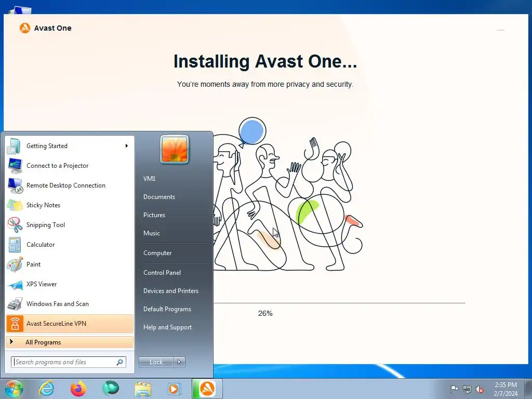Open the VM1 user folder link
This screenshot has width=532, height=399.
[x=149, y=179]
